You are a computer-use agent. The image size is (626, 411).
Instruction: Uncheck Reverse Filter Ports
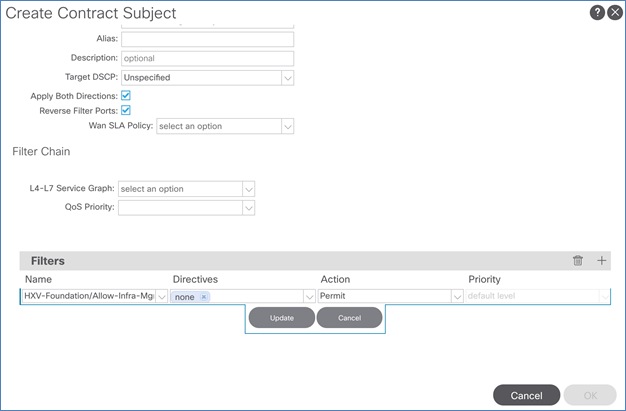click(x=126, y=110)
